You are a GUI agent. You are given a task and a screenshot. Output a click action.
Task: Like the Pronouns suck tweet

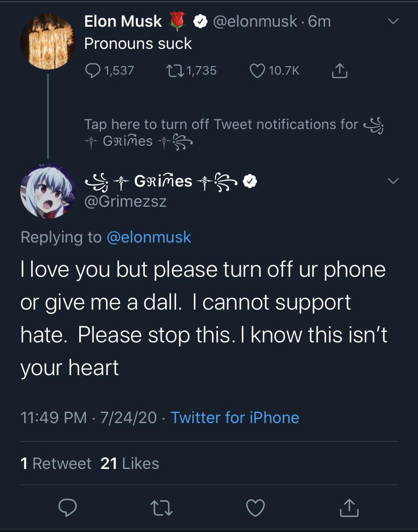[x=257, y=71]
